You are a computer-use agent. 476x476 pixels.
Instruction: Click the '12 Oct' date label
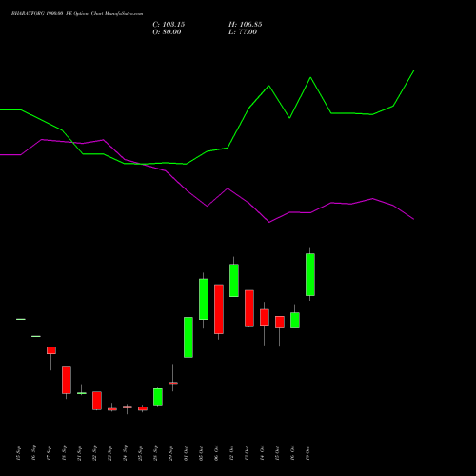coord(231,453)
